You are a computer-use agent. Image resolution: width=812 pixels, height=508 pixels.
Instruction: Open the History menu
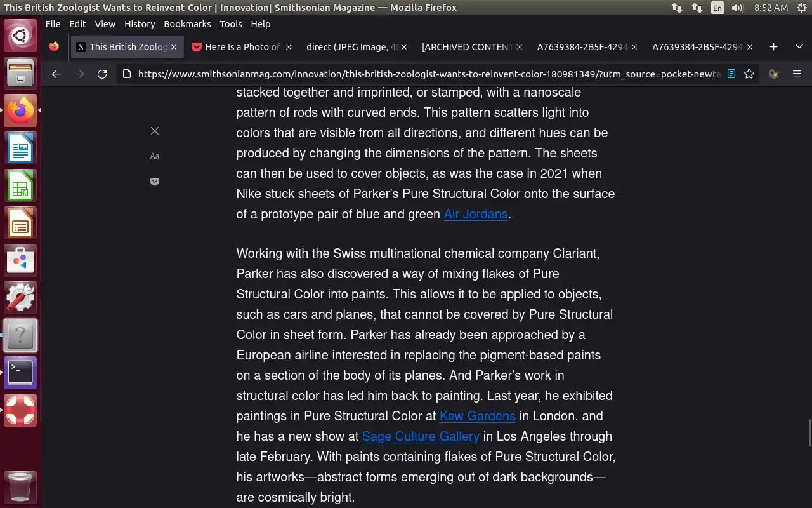click(140, 24)
